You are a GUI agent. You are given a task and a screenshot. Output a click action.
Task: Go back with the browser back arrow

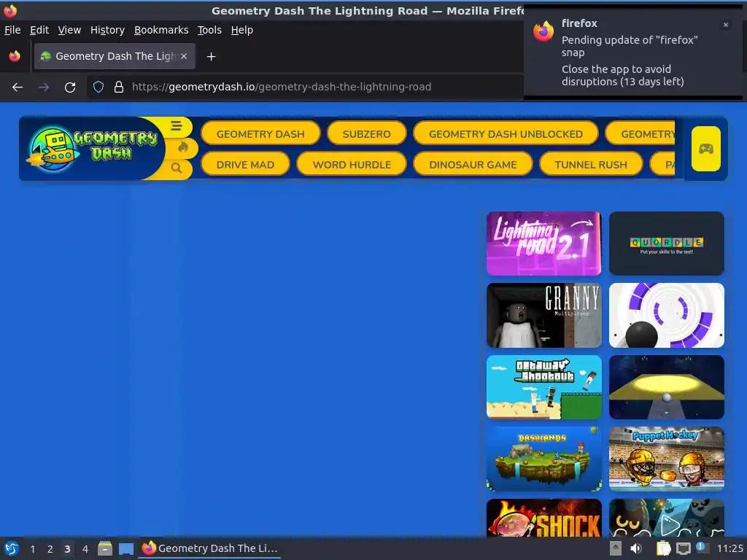18,87
